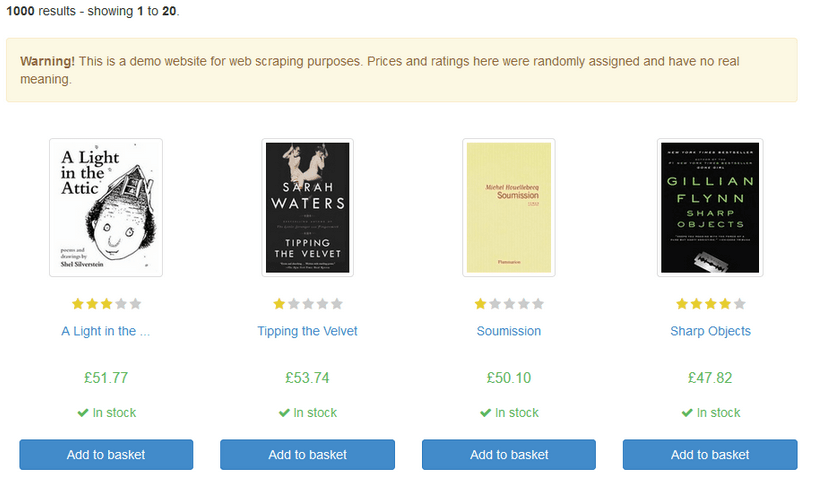Click the 'A Light in the ...' title link
Viewport: 833px width, 488px height.
(106, 331)
